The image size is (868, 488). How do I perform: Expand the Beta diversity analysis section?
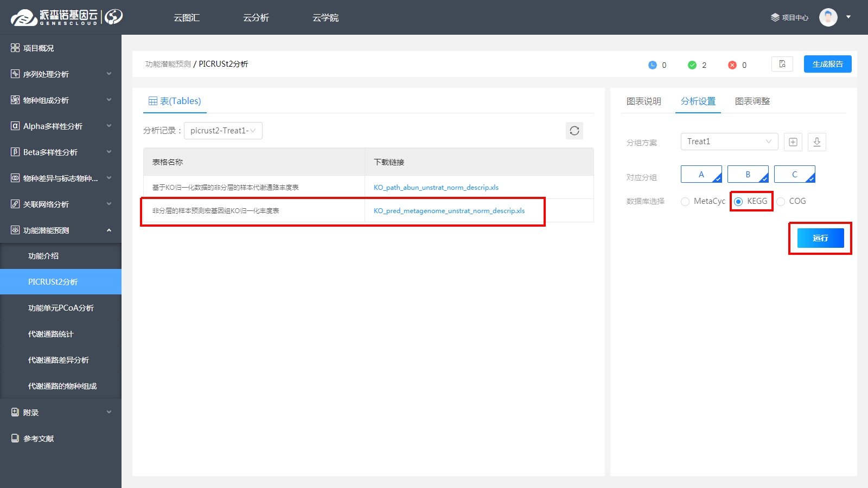pos(109,152)
